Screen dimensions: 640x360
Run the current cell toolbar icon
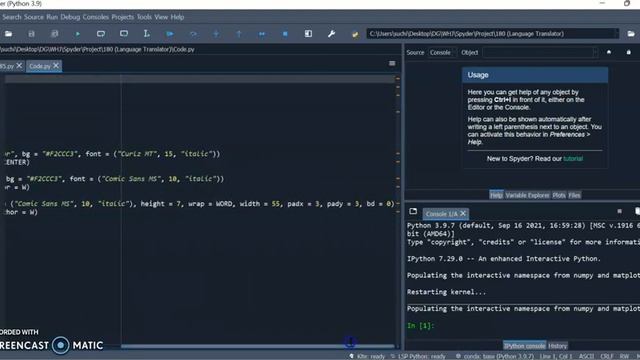101,34
